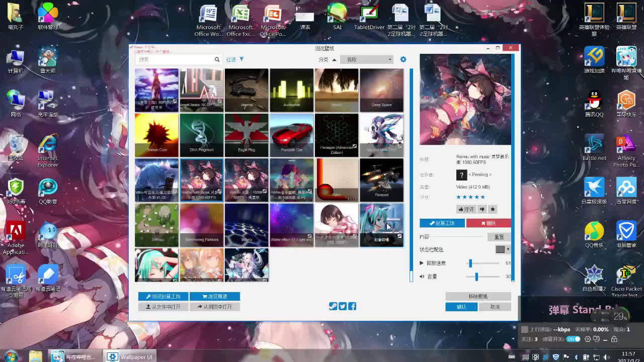
Task: Open Adobe Application desktop shortcut
Action: tap(16, 238)
